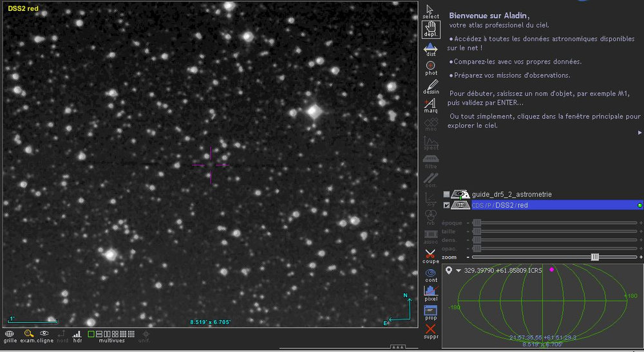Open the 'rvb' color composition tool
The image size is (644, 352).
430,218
